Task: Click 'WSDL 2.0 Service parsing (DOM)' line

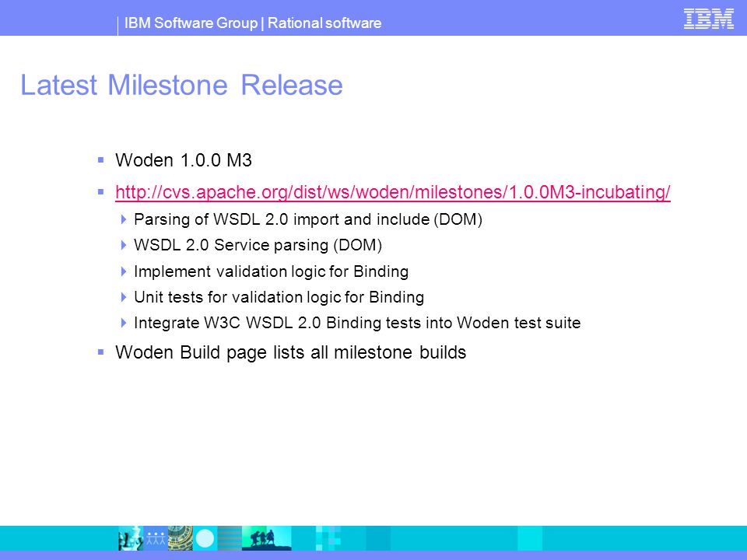Action: point(258,245)
